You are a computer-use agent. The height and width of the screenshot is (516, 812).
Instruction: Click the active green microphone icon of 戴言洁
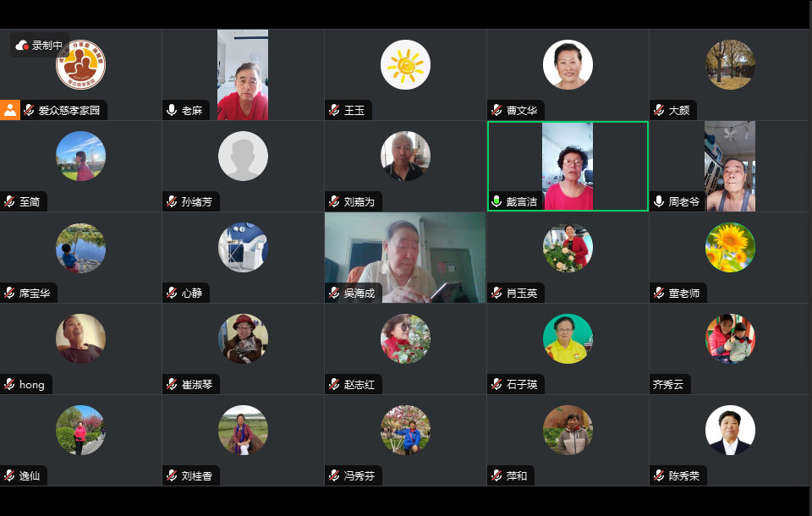pos(497,201)
